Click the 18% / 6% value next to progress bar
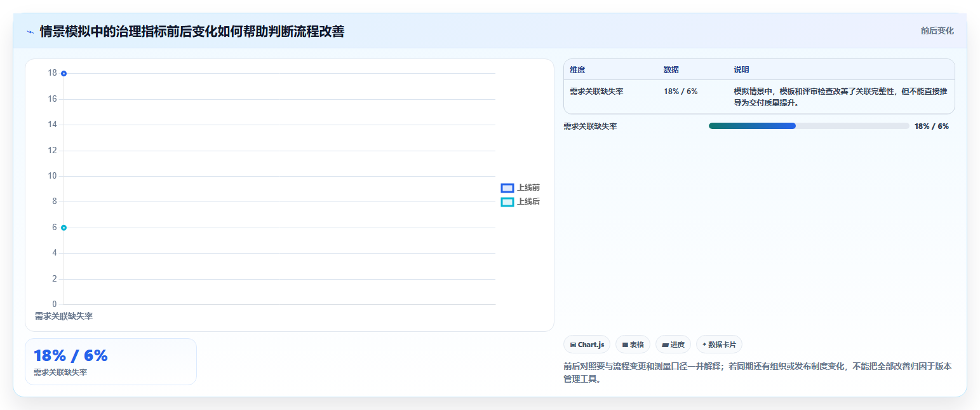Screen dimensions: 980x410 tap(931, 126)
